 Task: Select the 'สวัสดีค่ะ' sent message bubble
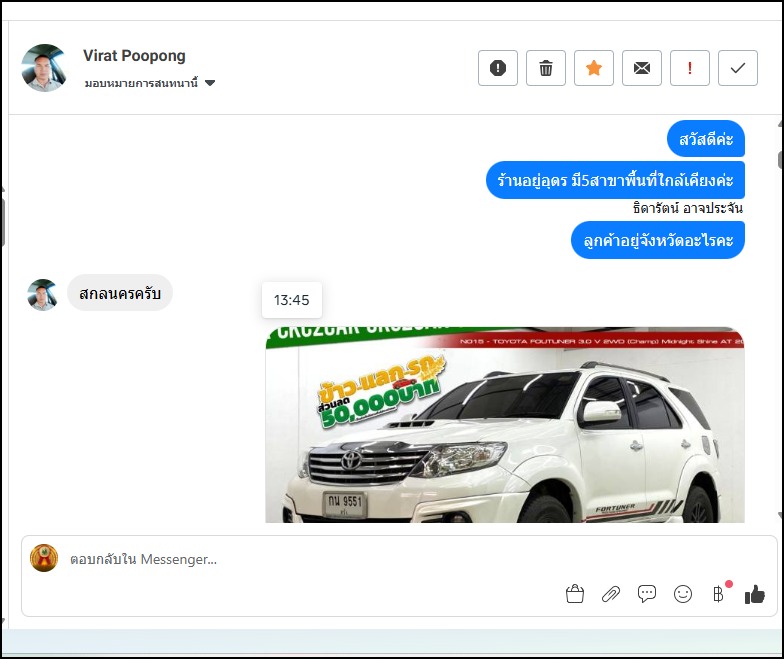[x=706, y=138]
